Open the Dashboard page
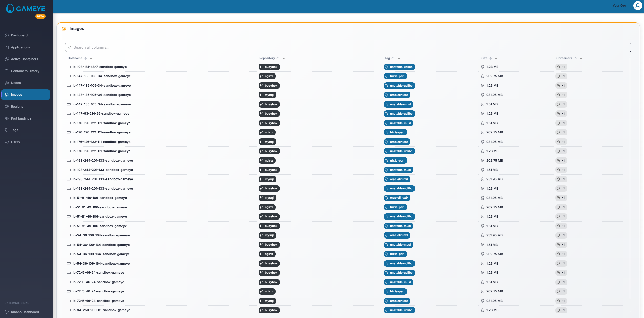 click(19, 35)
